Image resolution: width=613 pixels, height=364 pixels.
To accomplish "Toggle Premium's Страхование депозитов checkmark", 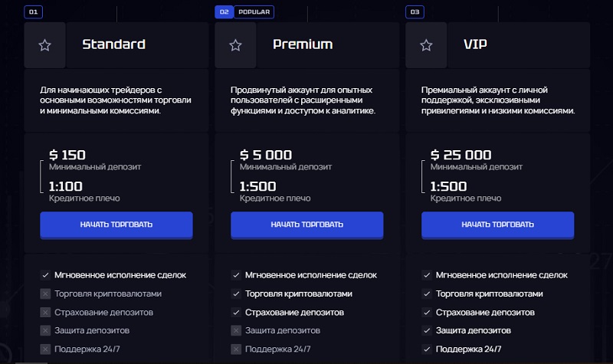I will tap(236, 312).
